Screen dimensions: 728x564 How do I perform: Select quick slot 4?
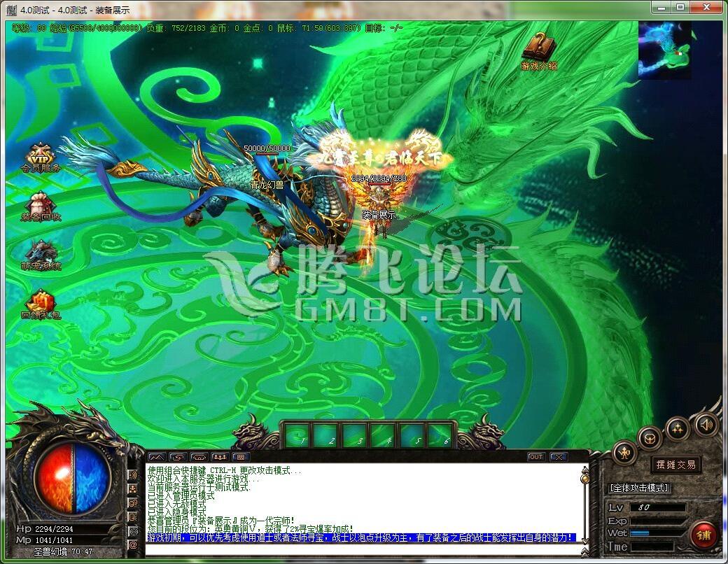[x=384, y=436]
